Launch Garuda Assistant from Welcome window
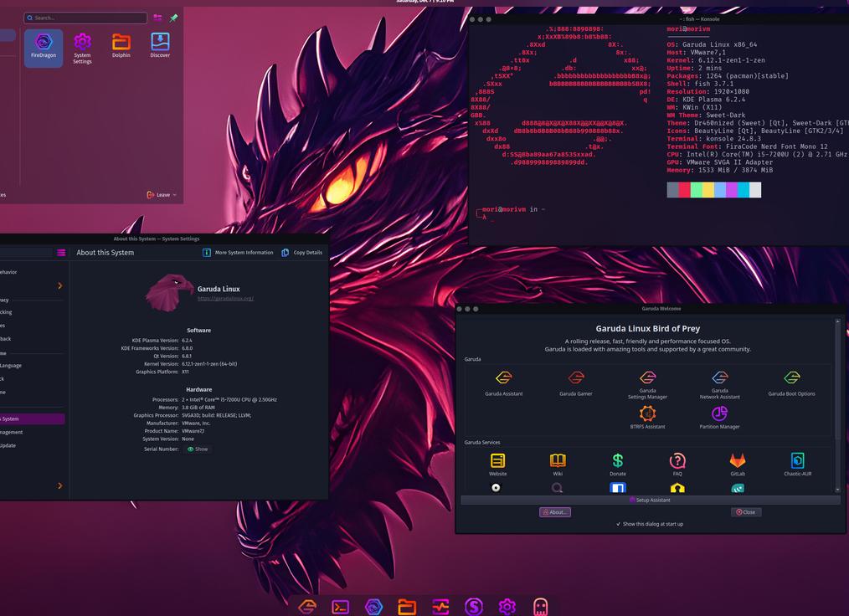The height and width of the screenshot is (616, 849). point(503,383)
